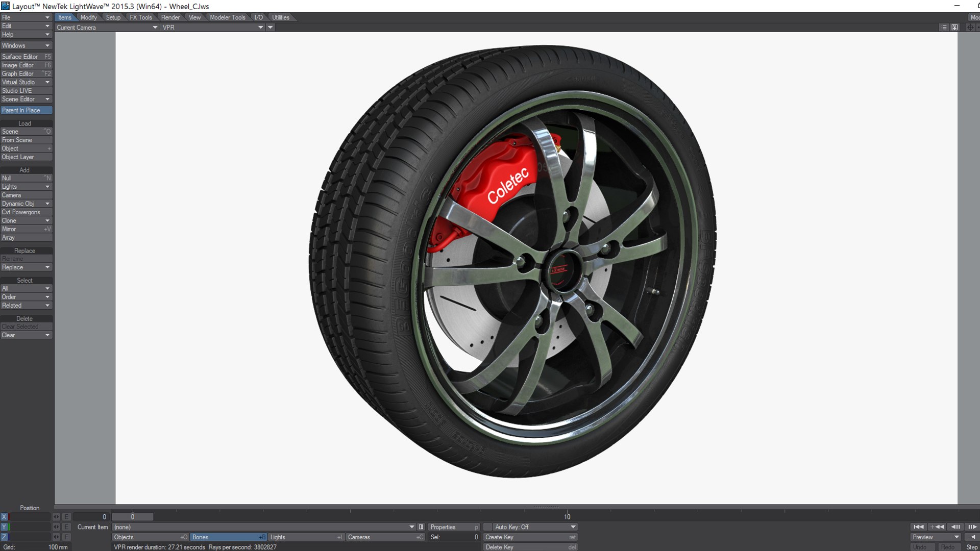Open the viewport options list icon
The image size is (980, 551).
pos(943,28)
